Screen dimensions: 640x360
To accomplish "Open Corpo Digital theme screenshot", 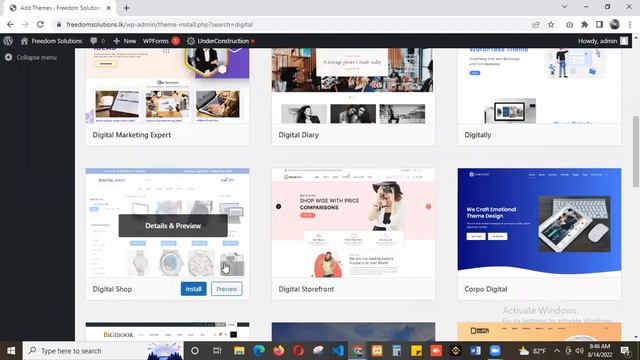I will coord(539,223).
